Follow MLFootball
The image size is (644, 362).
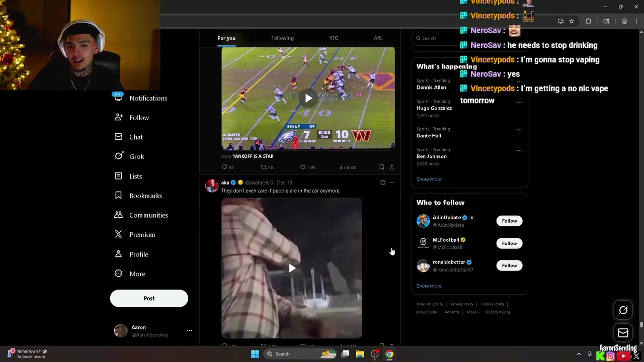[509, 243]
